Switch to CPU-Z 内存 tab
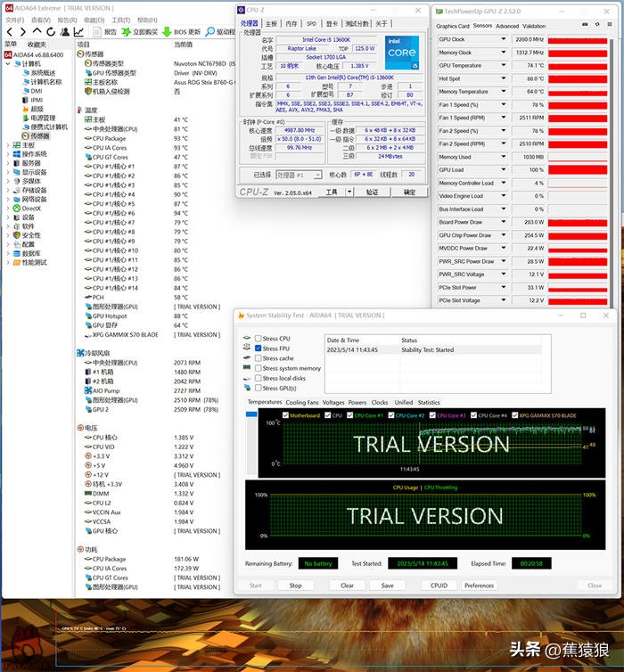Image resolution: width=624 pixels, height=672 pixels. click(x=291, y=24)
